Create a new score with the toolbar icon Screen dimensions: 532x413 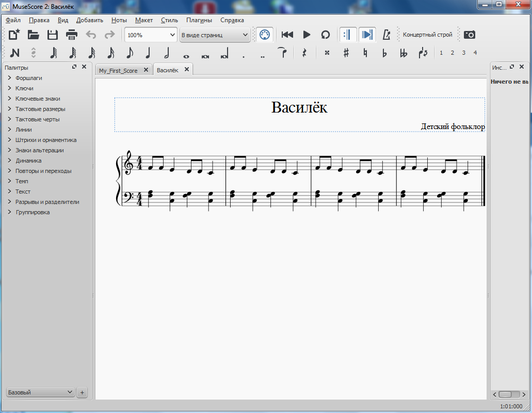coord(14,35)
